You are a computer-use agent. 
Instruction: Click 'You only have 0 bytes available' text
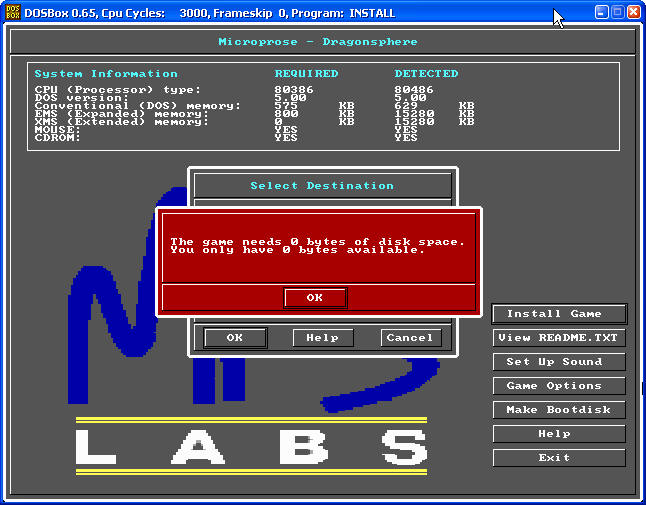297,250
